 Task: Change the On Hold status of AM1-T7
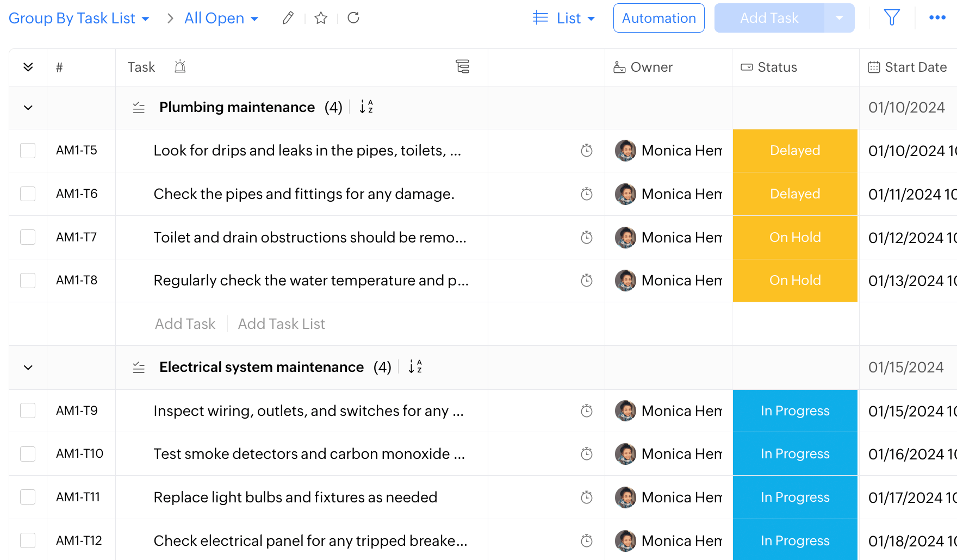(x=794, y=238)
